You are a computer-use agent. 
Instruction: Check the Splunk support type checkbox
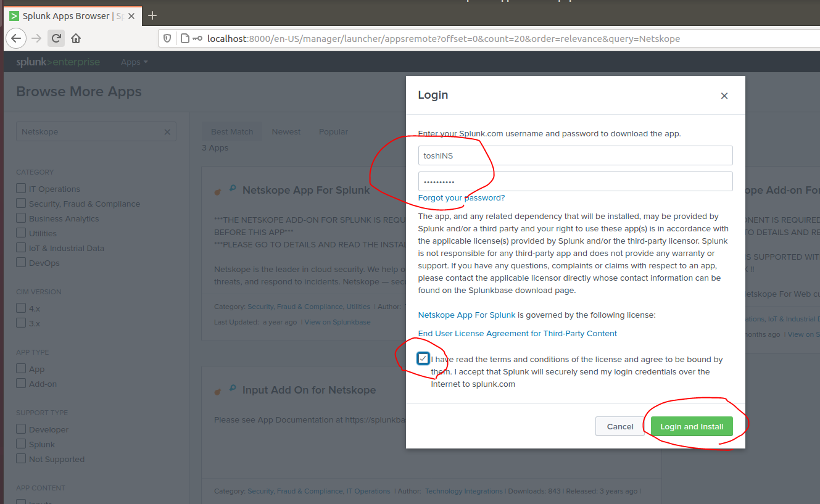point(21,444)
